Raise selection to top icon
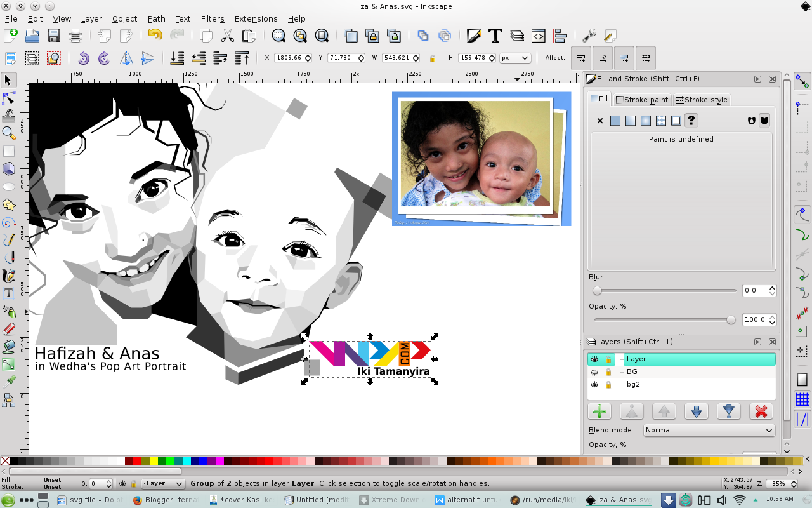 coord(242,58)
